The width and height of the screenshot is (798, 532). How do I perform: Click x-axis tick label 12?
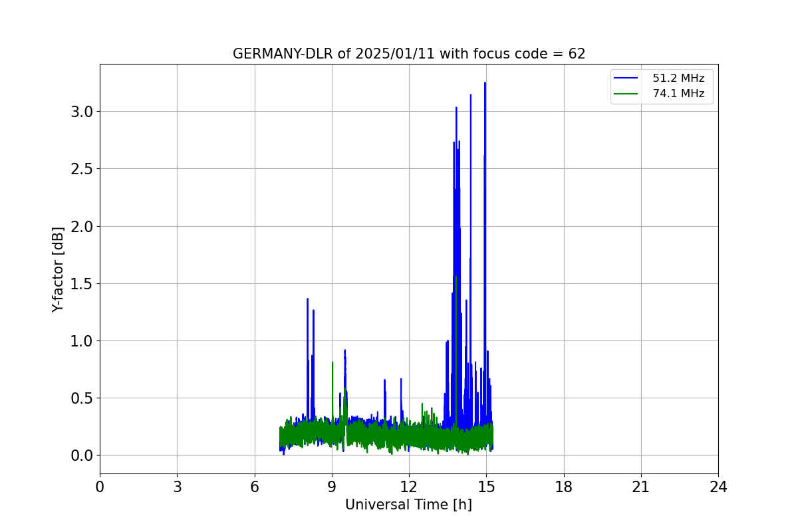pos(409,487)
